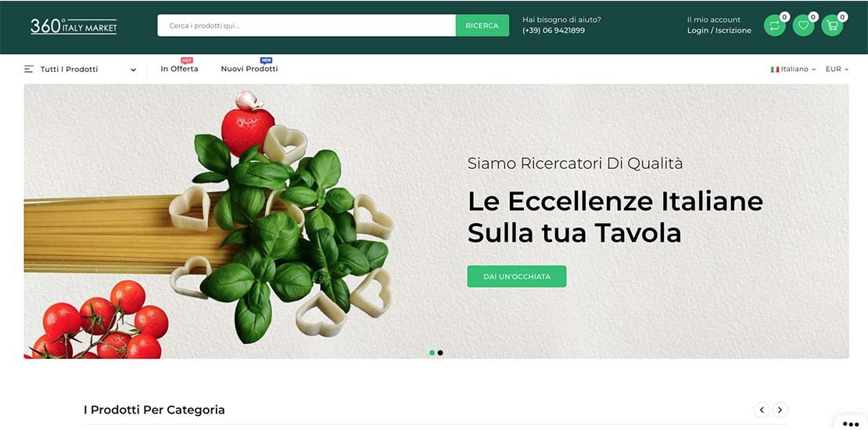Focus the Cerca i prodotti search field

click(306, 26)
